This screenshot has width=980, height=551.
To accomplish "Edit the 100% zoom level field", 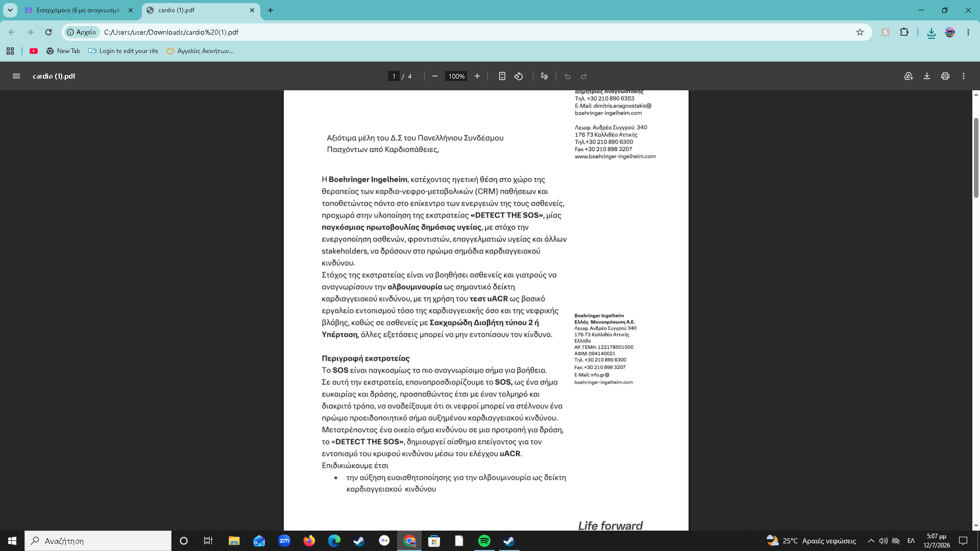I will 456,76.
